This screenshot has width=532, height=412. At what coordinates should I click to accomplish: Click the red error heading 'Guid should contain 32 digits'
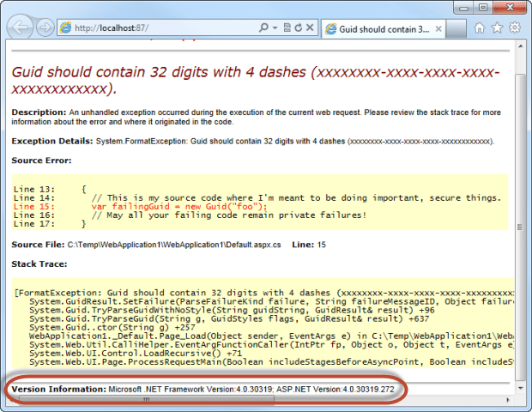click(256, 81)
